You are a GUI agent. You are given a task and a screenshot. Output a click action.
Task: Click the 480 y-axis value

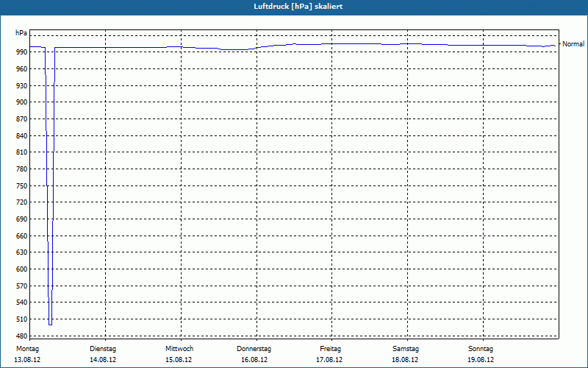point(21,336)
